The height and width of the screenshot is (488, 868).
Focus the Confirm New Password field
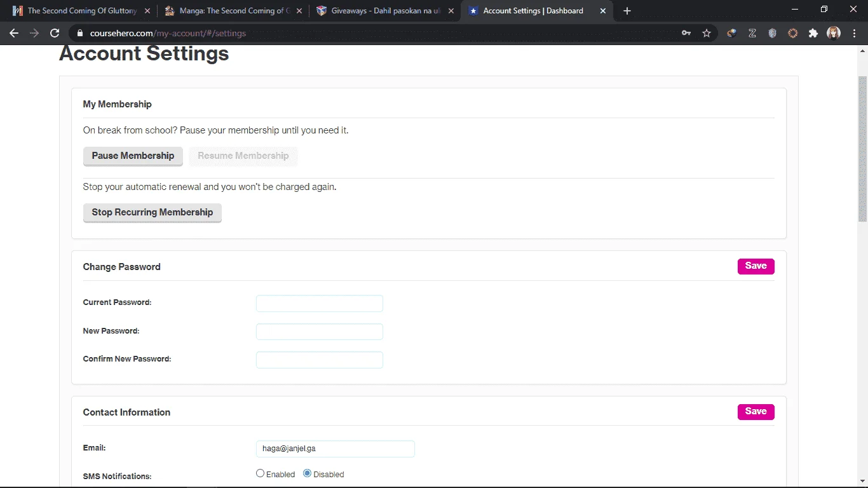(320, 360)
